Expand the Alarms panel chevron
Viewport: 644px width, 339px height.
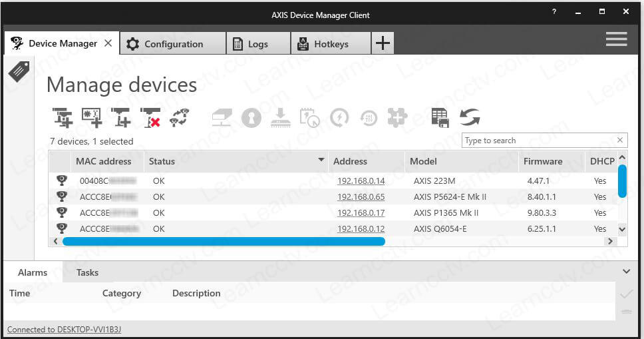(x=625, y=272)
